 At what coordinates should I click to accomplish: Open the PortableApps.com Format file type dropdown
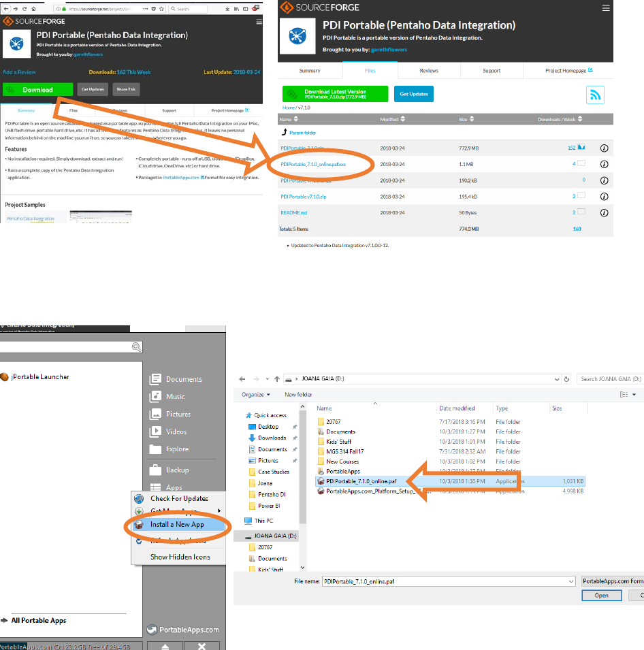pyautogui.click(x=613, y=581)
